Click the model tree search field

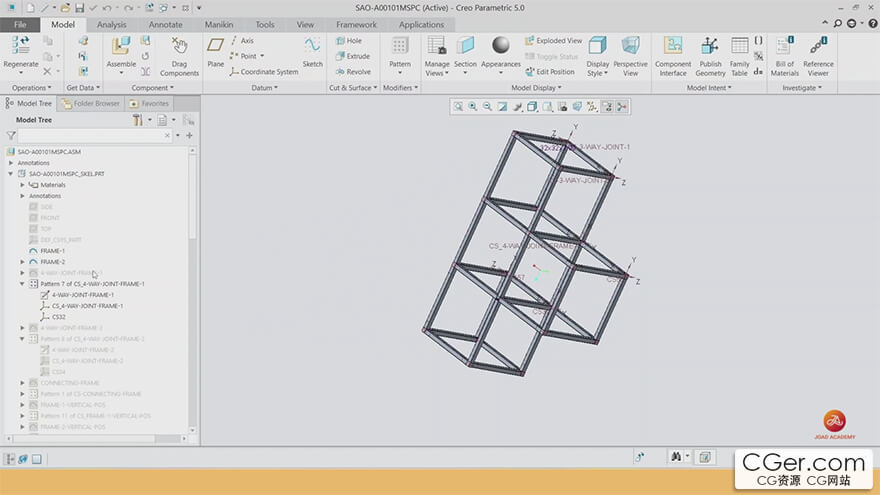(94, 135)
